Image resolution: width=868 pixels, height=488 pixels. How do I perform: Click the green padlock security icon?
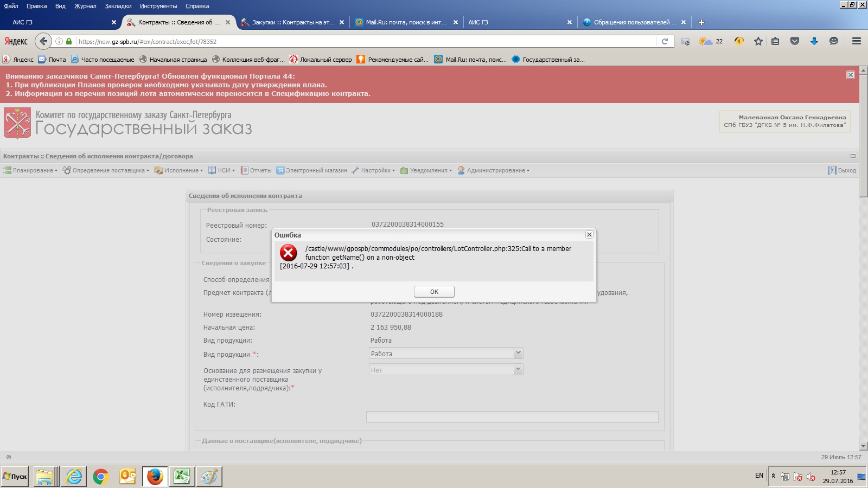pyautogui.click(x=69, y=41)
